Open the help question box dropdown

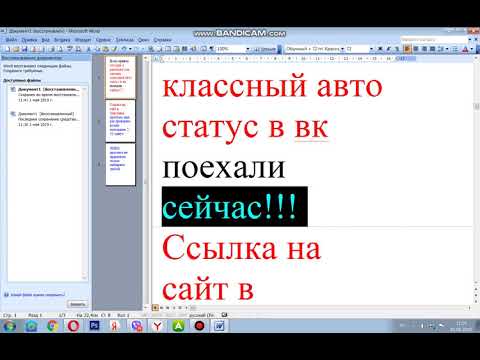(x=470, y=40)
